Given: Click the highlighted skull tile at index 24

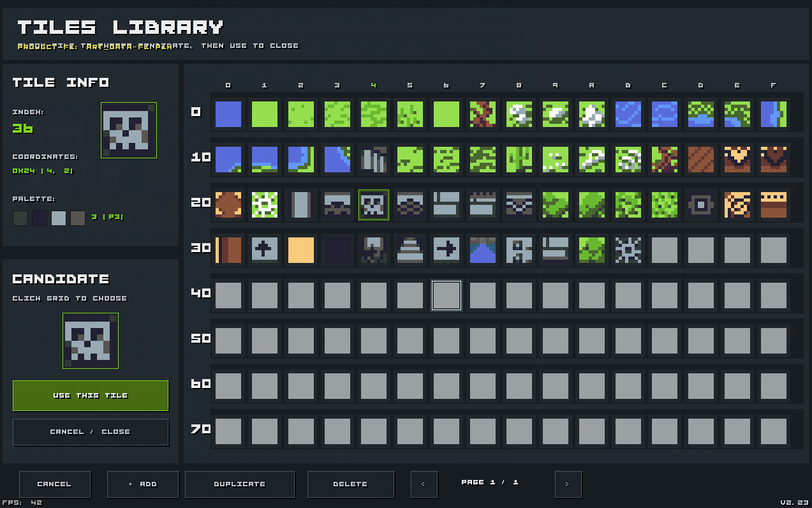Looking at the screenshot, I should click(374, 205).
